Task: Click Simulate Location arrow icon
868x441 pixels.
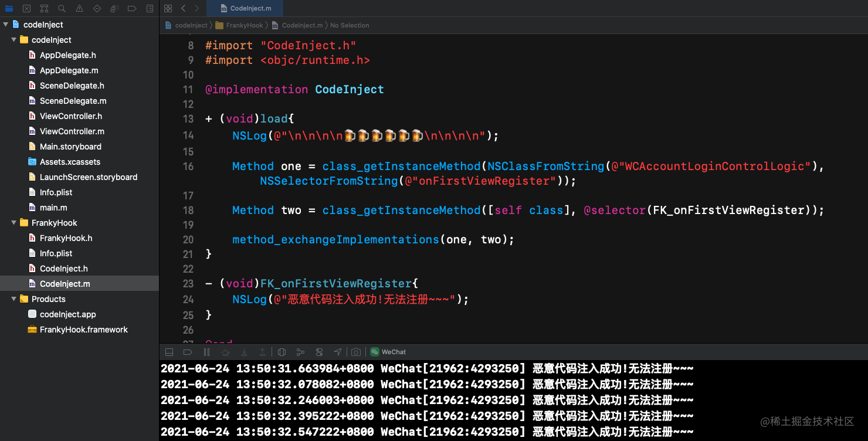Action: (338, 352)
